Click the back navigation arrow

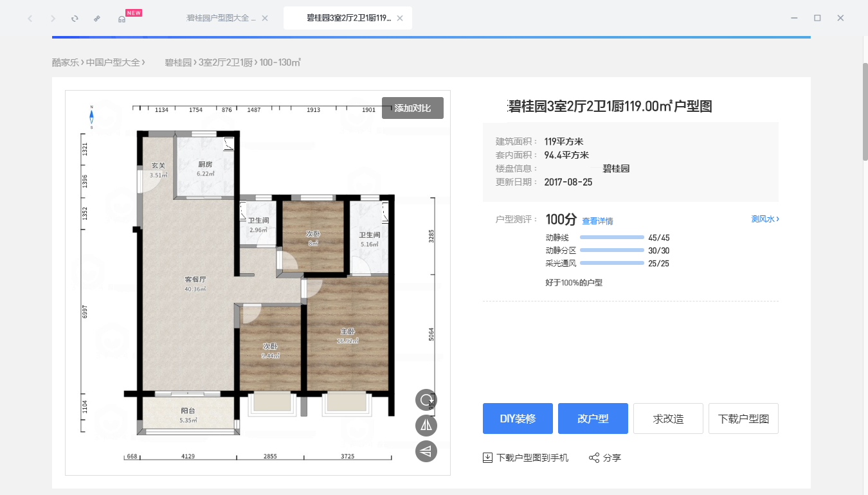[30, 19]
